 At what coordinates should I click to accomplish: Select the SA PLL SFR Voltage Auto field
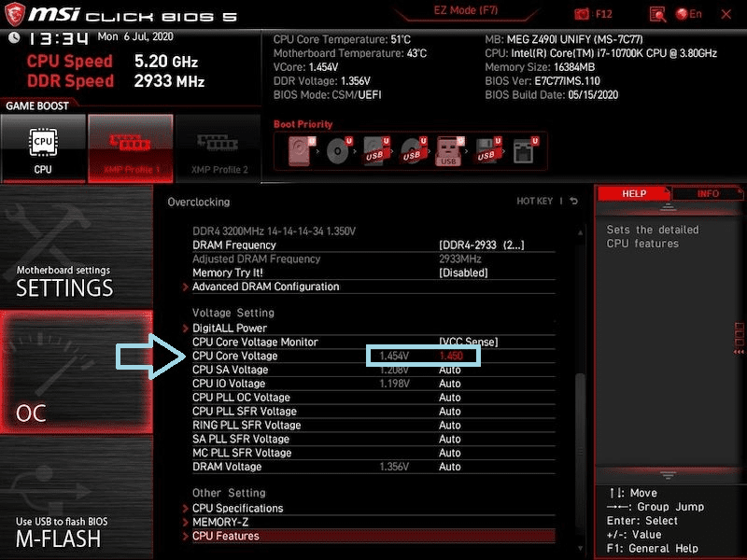[450, 439]
